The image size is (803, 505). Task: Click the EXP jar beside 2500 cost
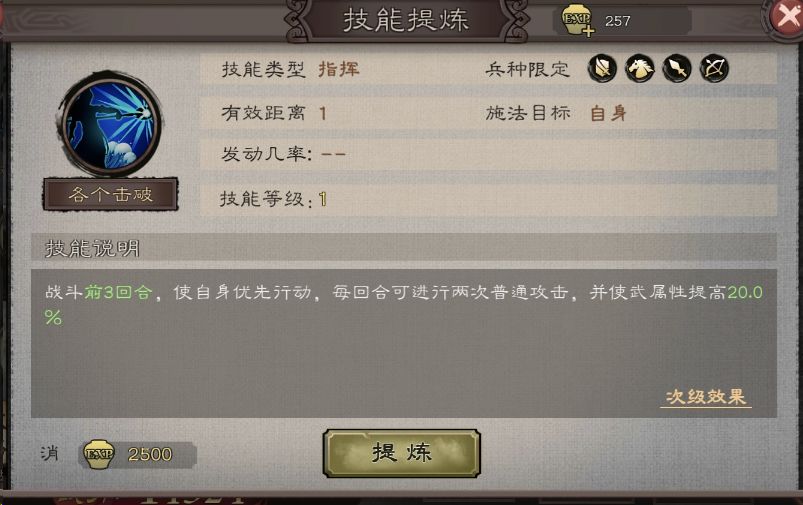[99, 454]
